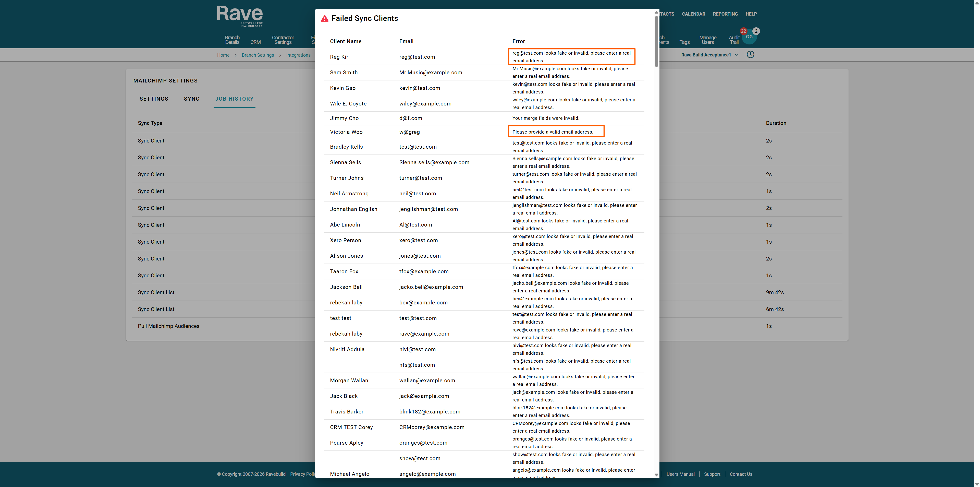Open Manage Users in navigation
Screen dimensions: 980x487
[x=708, y=40]
